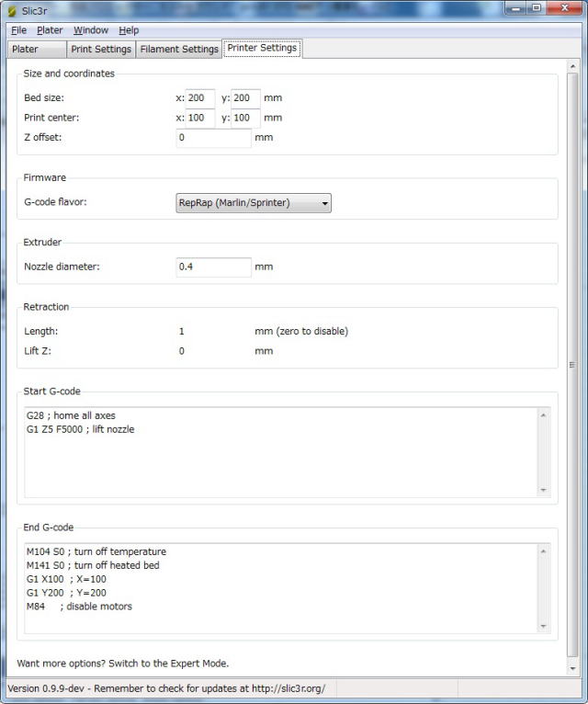Click the Nozzle diameter input field
Screen dimensions: 588x704
tap(214, 267)
